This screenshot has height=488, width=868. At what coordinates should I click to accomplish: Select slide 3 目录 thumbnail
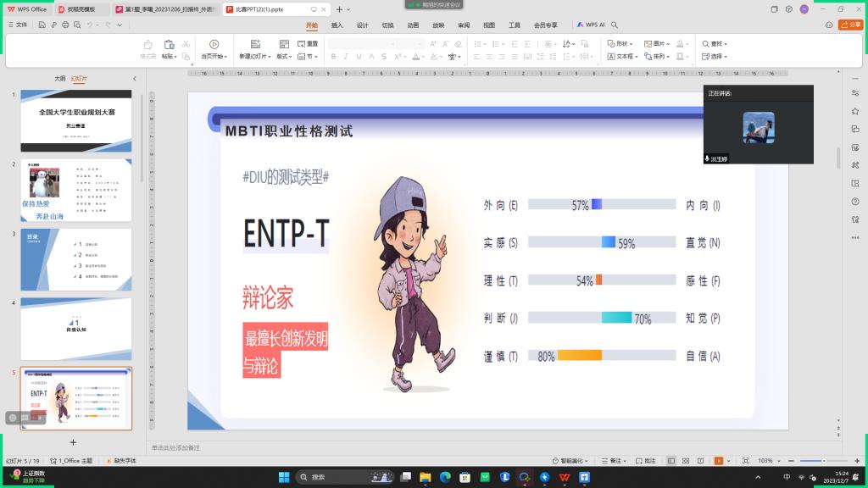click(x=75, y=259)
